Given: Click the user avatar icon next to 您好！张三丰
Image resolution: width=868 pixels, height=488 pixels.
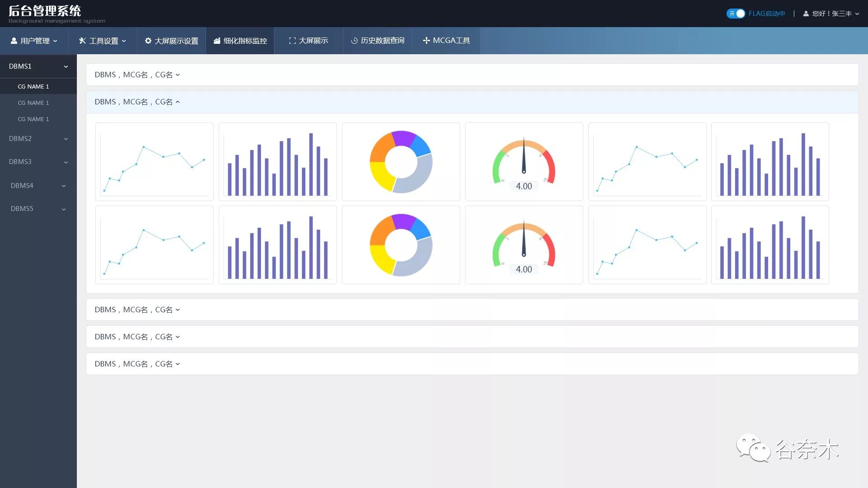Looking at the screenshot, I should click(x=806, y=14).
